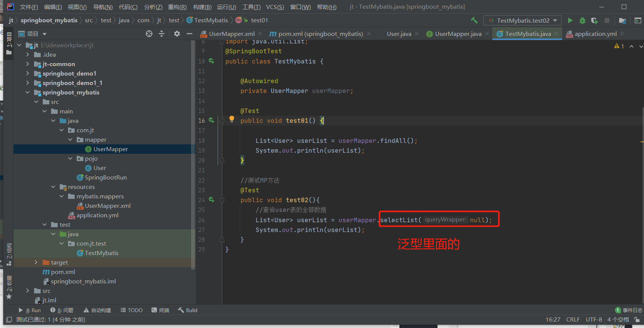
Task: Hide the project tool window
Action: [190, 34]
